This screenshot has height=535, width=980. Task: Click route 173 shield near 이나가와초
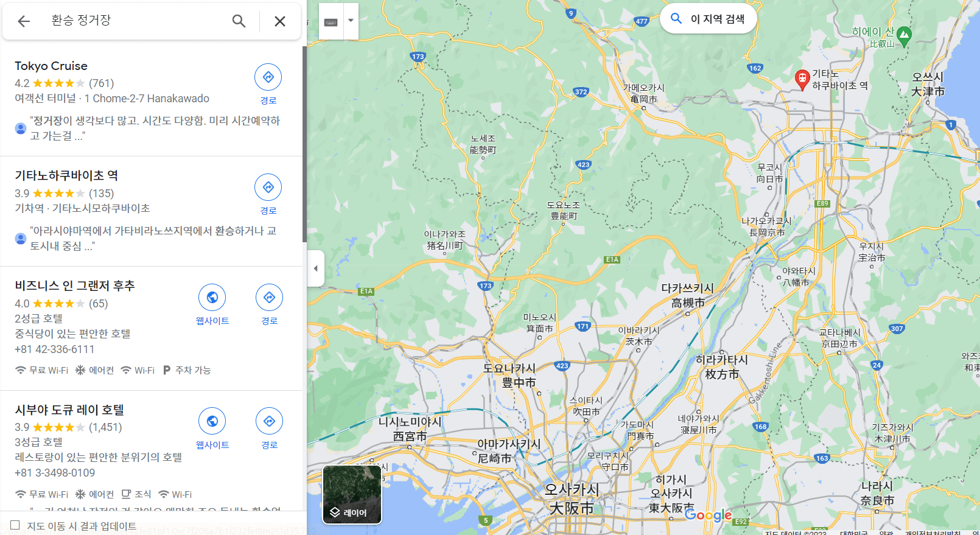point(485,285)
